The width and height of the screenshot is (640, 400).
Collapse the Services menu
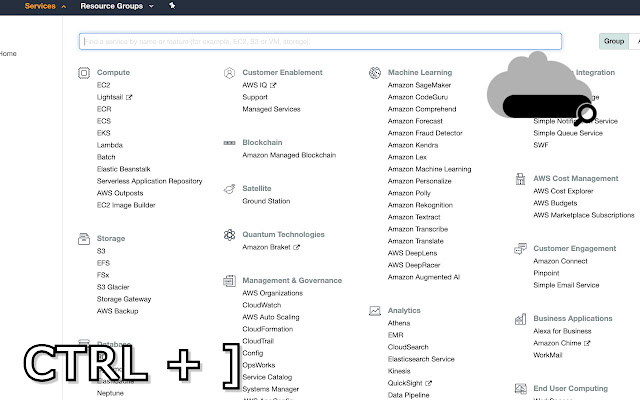coord(45,6)
